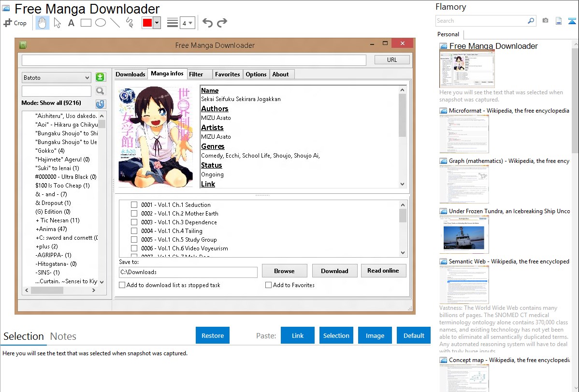Open the color picker dropdown arrow

[x=157, y=23]
